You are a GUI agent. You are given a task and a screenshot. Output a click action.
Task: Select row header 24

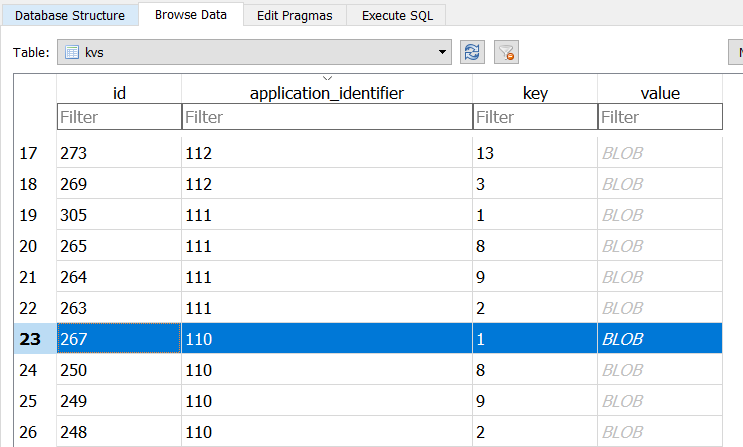point(35,370)
